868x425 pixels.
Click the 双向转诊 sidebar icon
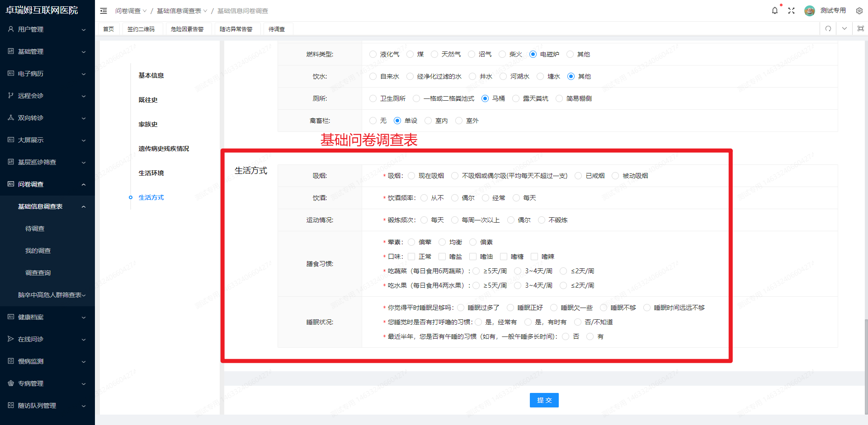tap(11, 117)
